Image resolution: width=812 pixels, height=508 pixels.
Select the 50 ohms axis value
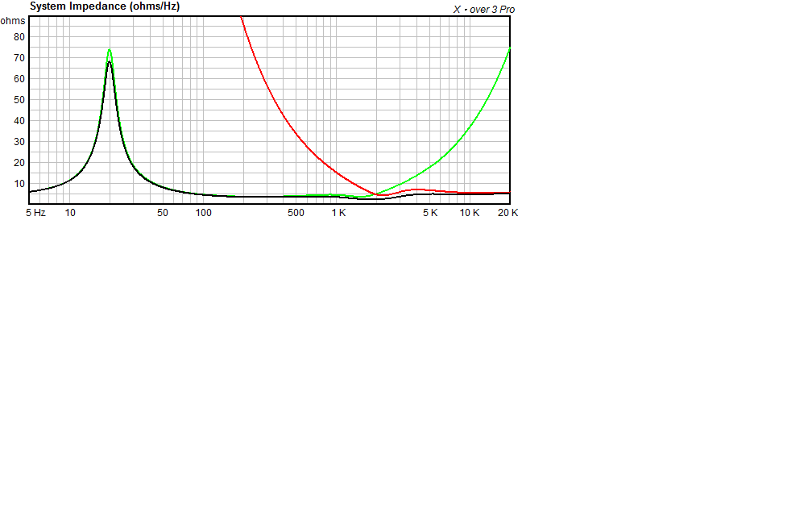[19, 99]
